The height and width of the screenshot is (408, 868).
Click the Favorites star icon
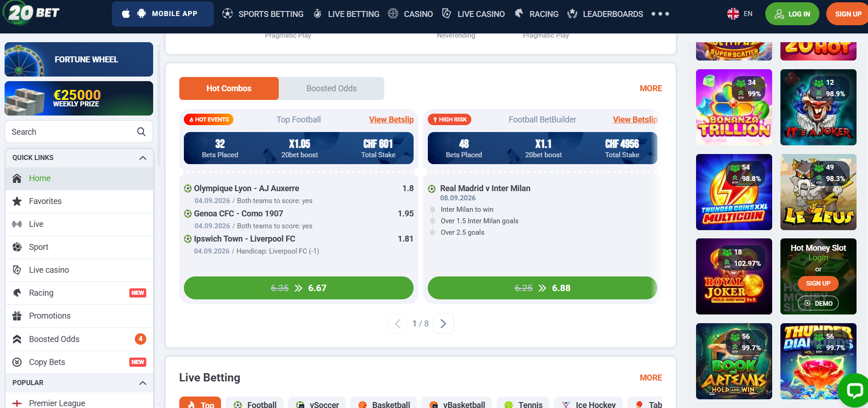pyautogui.click(x=17, y=201)
